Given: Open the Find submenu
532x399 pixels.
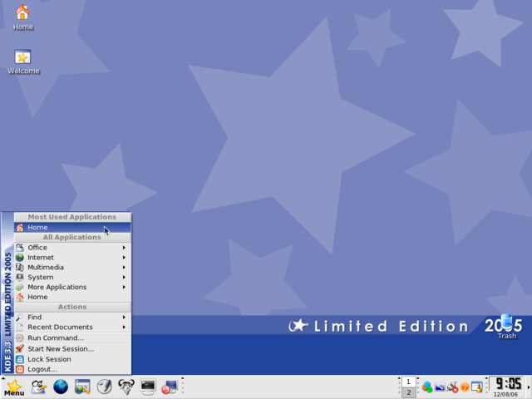Looking at the screenshot, I should pyautogui.click(x=72, y=317).
